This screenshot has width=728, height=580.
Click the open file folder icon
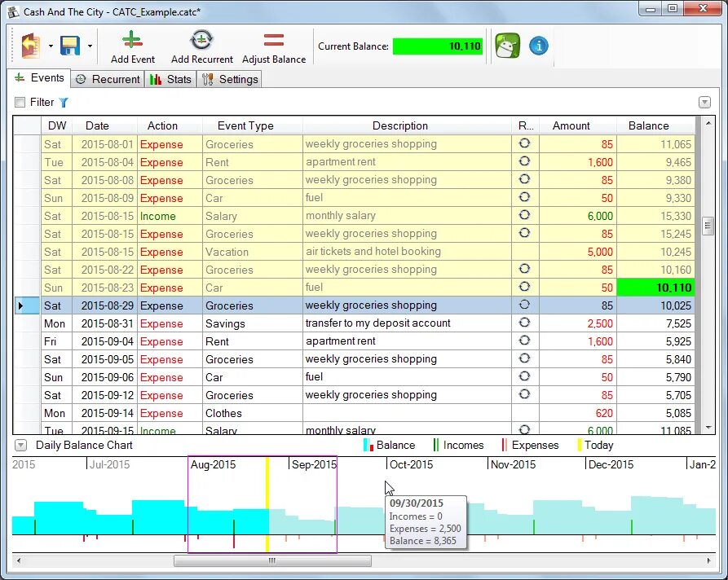point(31,46)
